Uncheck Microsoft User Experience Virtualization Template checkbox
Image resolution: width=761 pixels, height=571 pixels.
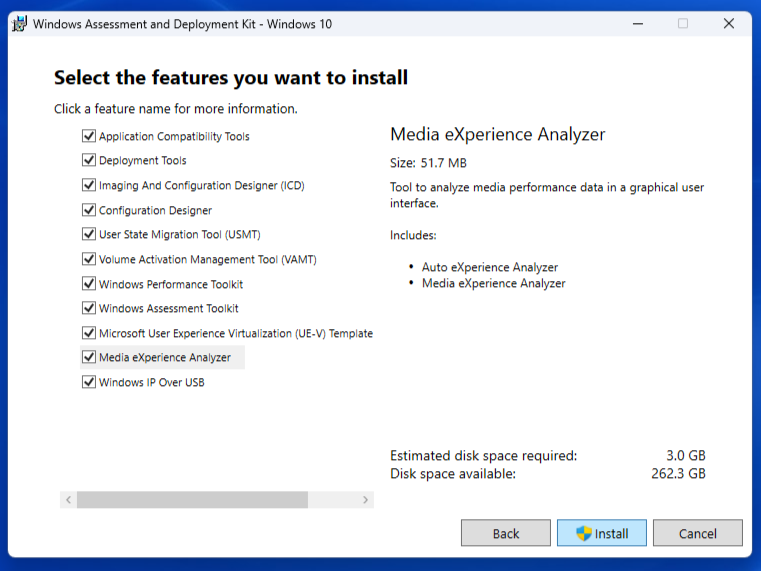pyautogui.click(x=89, y=333)
